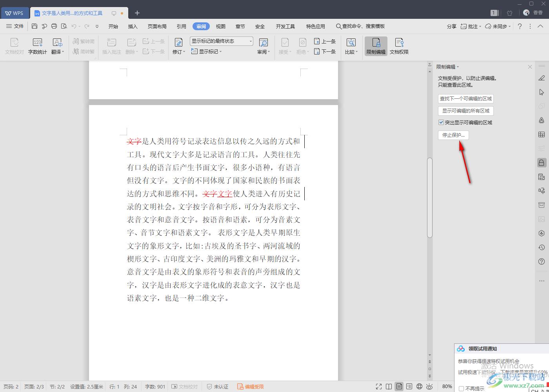The height and width of the screenshot is (392, 549).
Task: Click the 页面: 2/3 status entry
Action: 34,387
